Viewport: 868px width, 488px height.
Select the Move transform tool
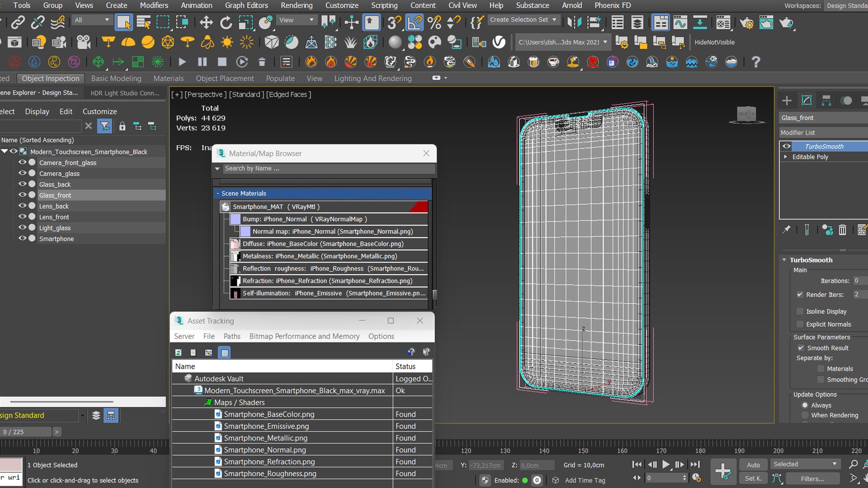[x=206, y=22]
